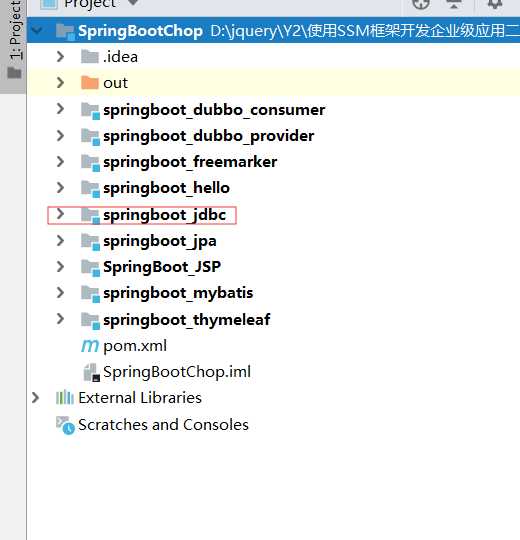Collapse the SpringBootChop root node
This screenshot has width=520, height=540.
click(36, 30)
